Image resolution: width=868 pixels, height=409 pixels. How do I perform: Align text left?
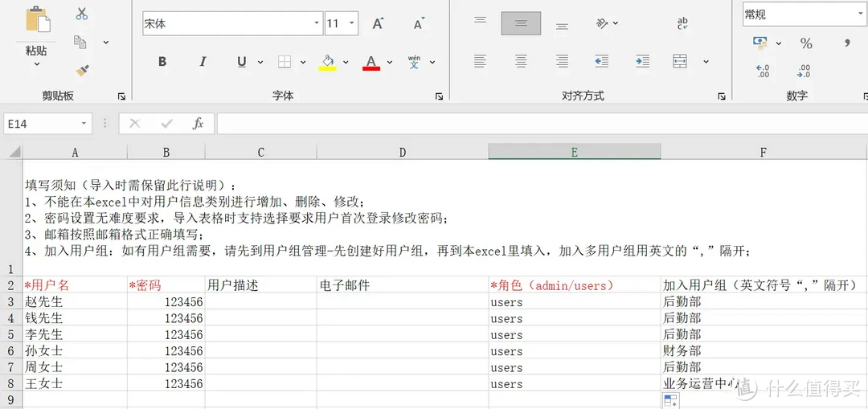(x=480, y=61)
